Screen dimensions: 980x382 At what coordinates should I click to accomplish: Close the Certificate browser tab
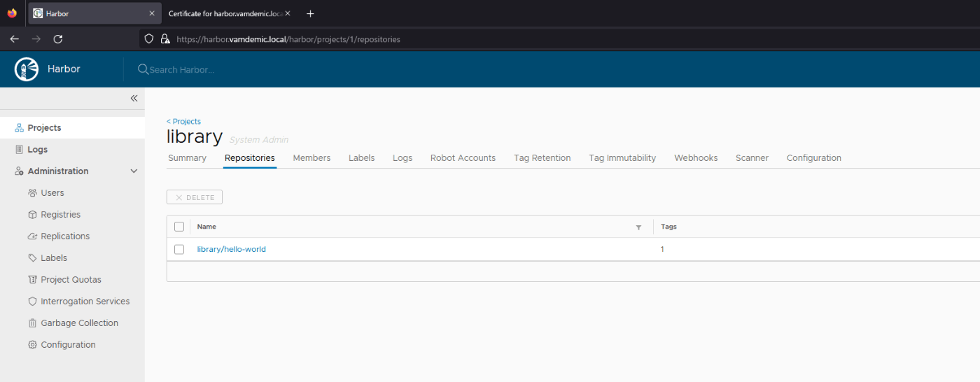pos(288,13)
